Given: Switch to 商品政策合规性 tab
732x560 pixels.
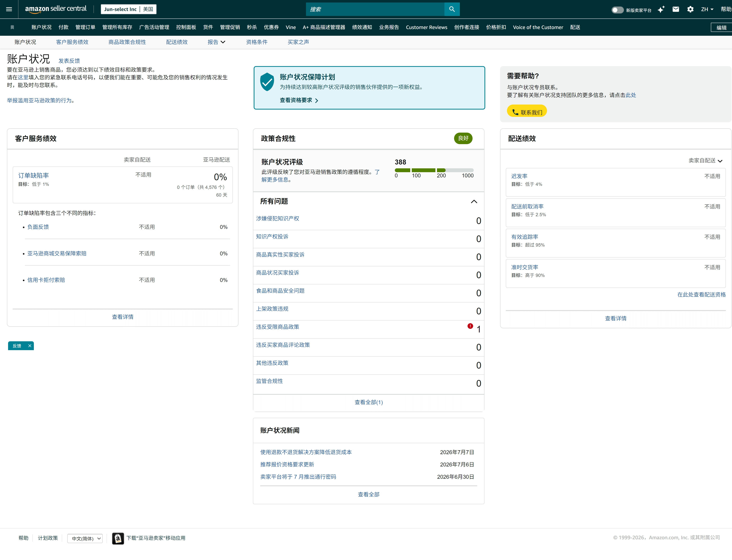Looking at the screenshot, I should (x=127, y=42).
